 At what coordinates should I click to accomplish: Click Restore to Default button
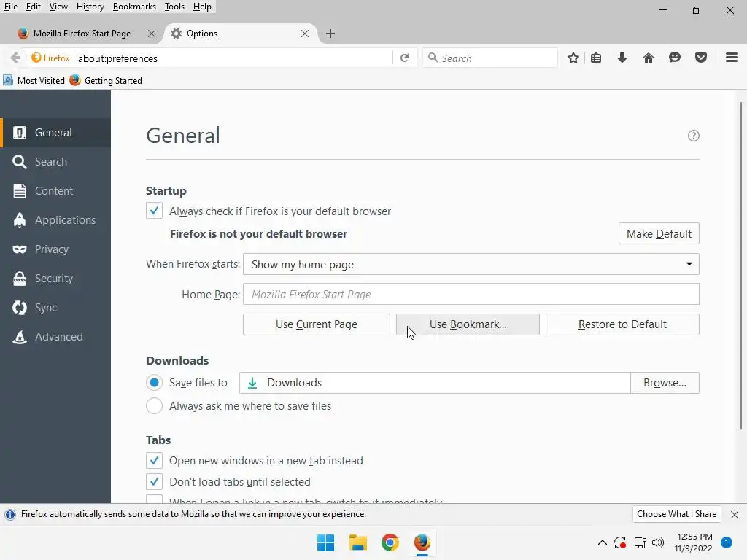(622, 324)
